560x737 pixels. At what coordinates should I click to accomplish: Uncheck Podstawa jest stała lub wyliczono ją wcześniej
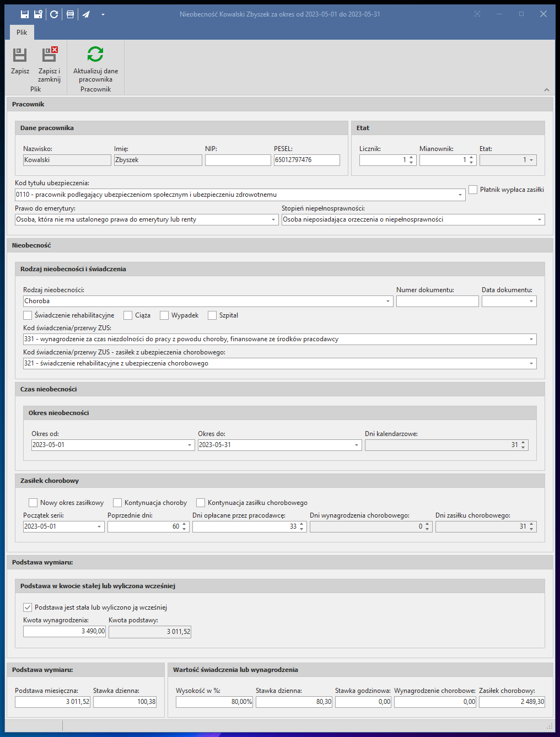coord(28,607)
